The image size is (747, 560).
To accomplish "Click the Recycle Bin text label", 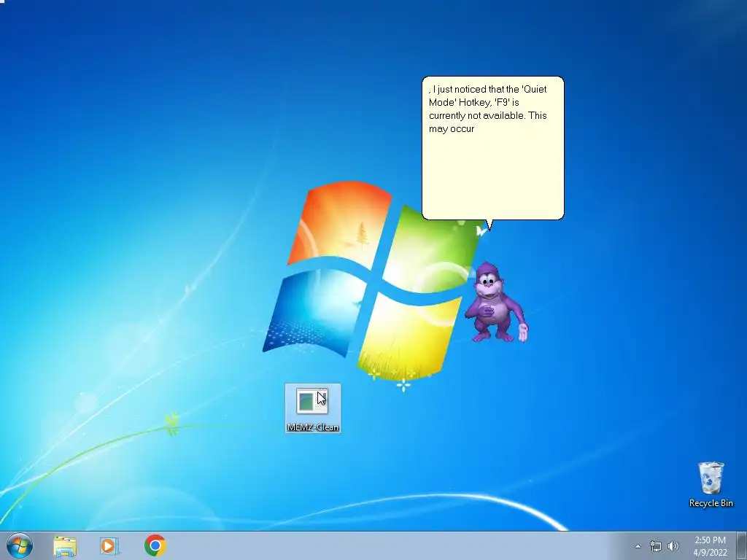I will click(711, 503).
